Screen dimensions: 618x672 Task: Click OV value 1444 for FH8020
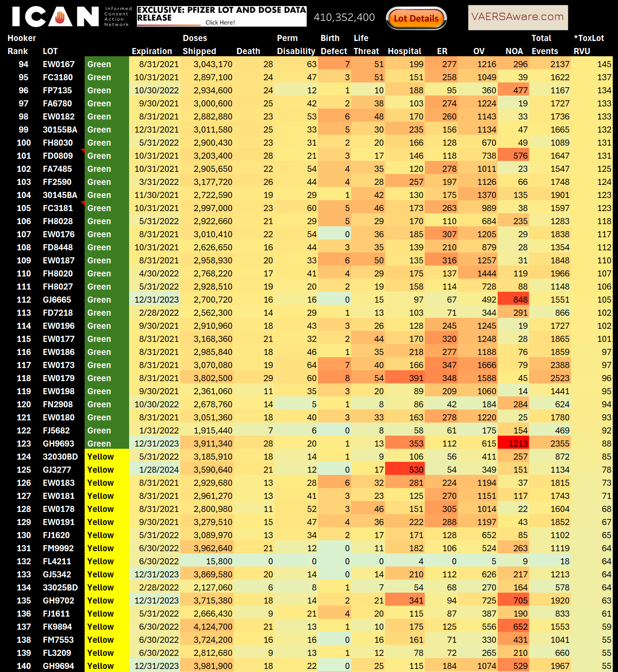click(x=478, y=273)
